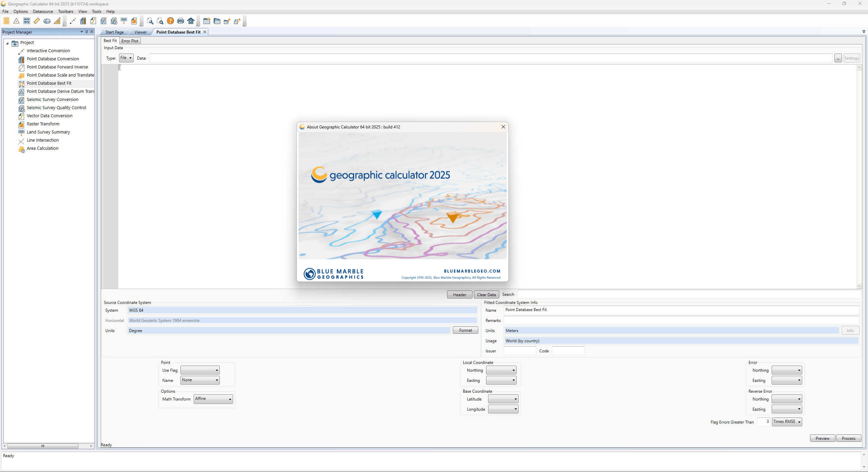Click the orange grid datasource toolbar icon

[6, 21]
